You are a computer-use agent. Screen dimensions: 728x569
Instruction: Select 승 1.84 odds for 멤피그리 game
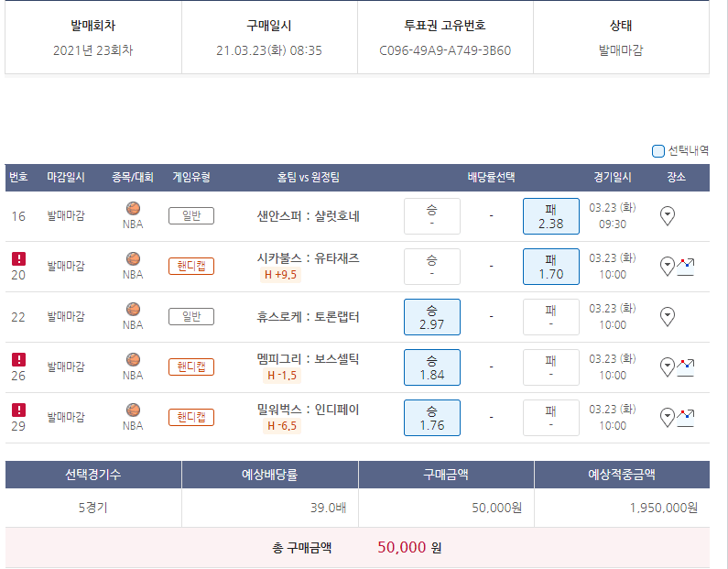(x=431, y=367)
